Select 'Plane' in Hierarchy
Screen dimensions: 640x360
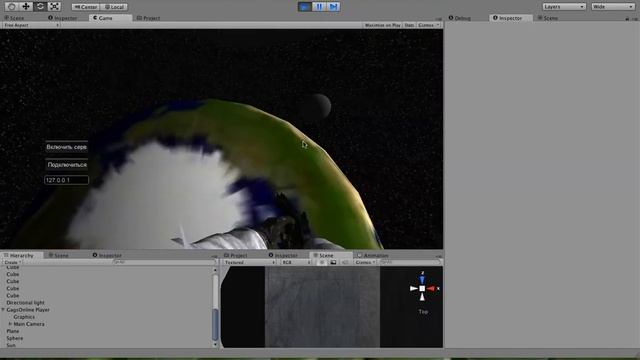pos(13,331)
